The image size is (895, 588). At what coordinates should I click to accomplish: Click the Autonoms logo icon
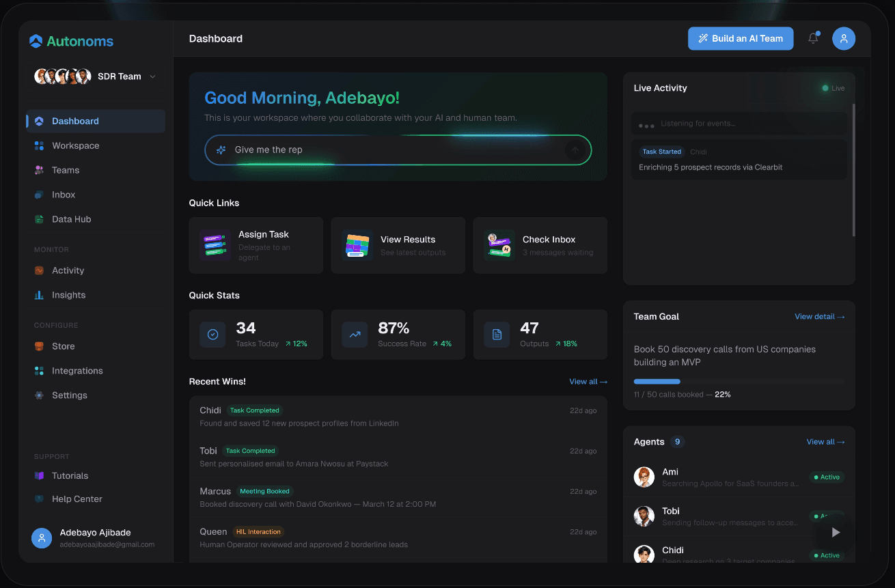coord(36,41)
